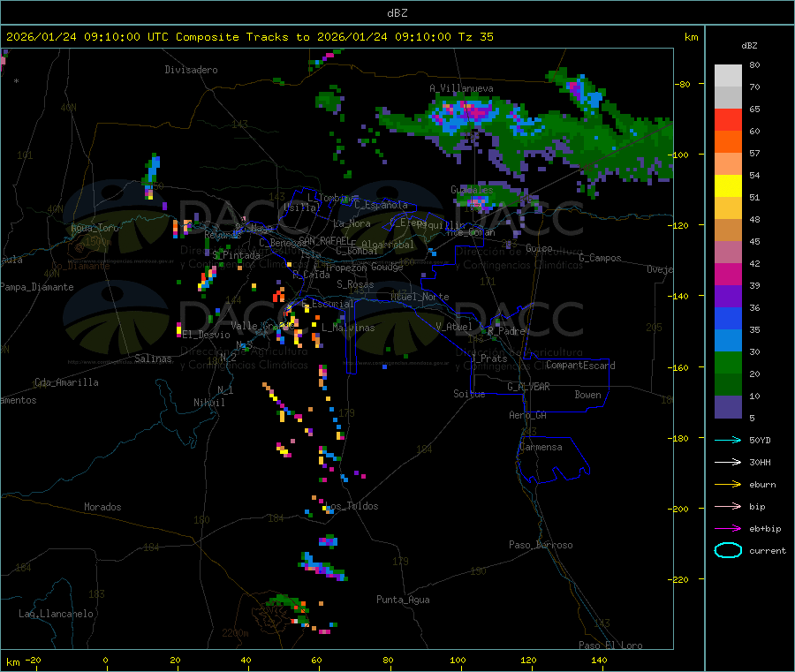Click the 'G_Campos' map label
The width and height of the screenshot is (795, 672).
click(x=600, y=258)
